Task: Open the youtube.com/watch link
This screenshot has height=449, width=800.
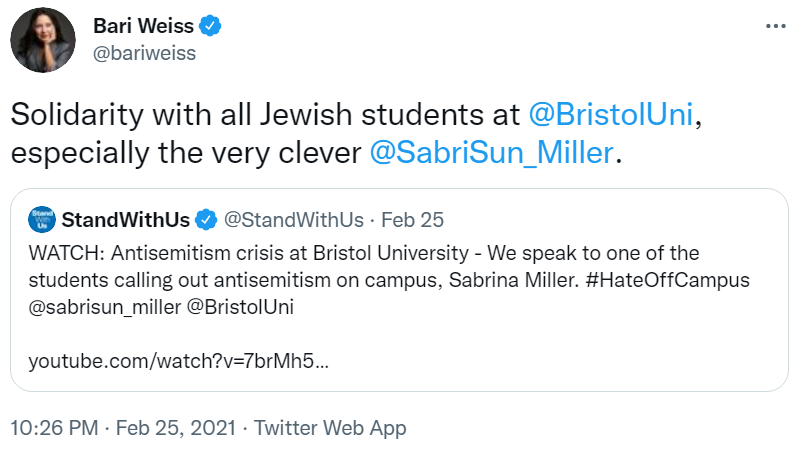Action: point(179,361)
